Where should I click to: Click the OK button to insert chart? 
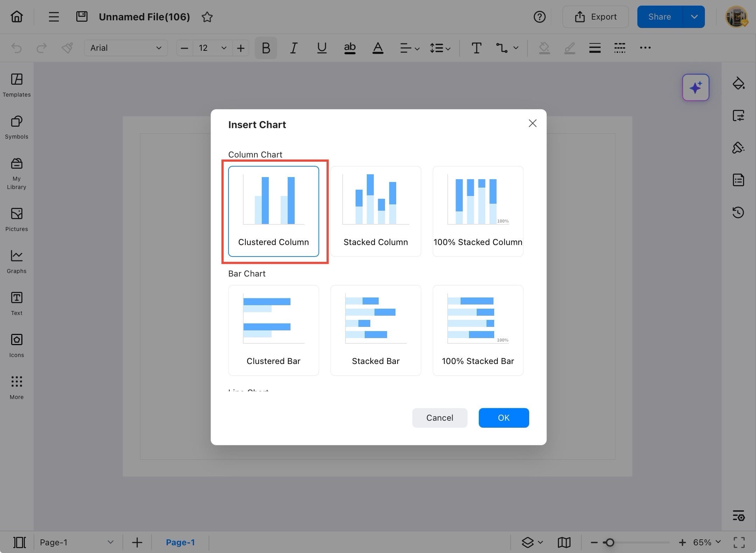click(x=504, y=418)
